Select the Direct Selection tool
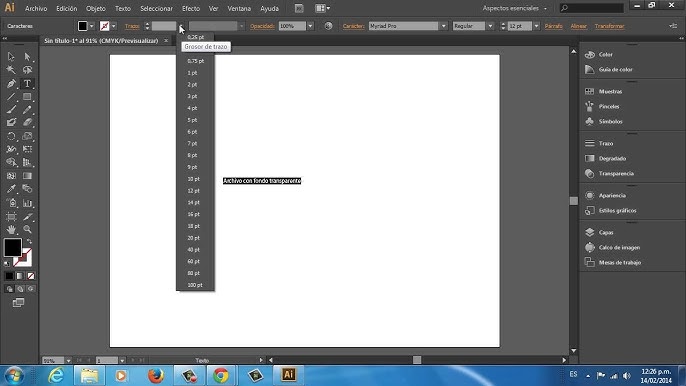The image size is (686, 386). [27, 56]
